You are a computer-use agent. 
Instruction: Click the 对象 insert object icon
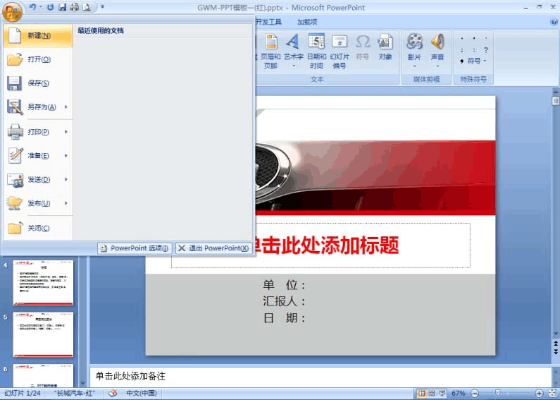click(385, 42)
